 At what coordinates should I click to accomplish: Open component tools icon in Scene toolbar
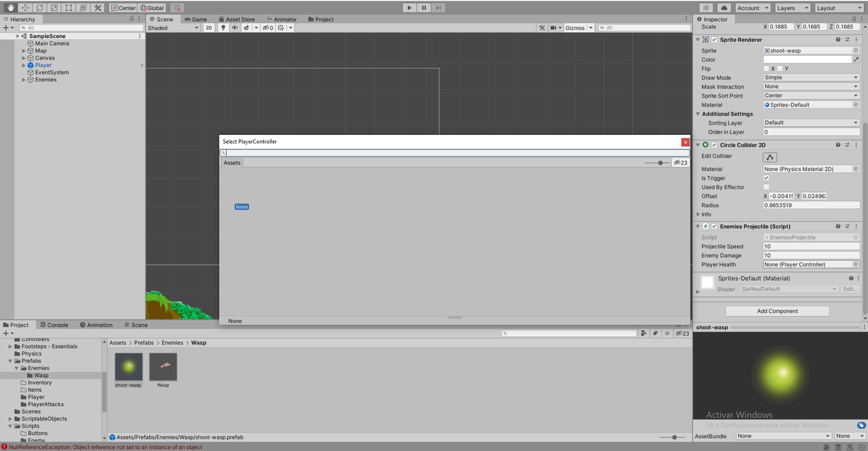click(542, 28)
